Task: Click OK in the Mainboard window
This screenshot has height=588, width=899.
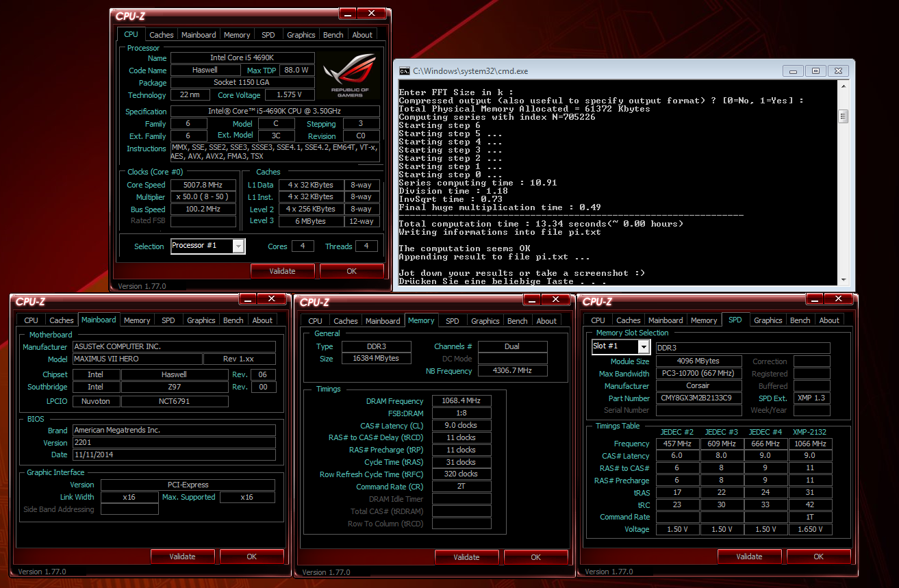Action: click(252, 557)
